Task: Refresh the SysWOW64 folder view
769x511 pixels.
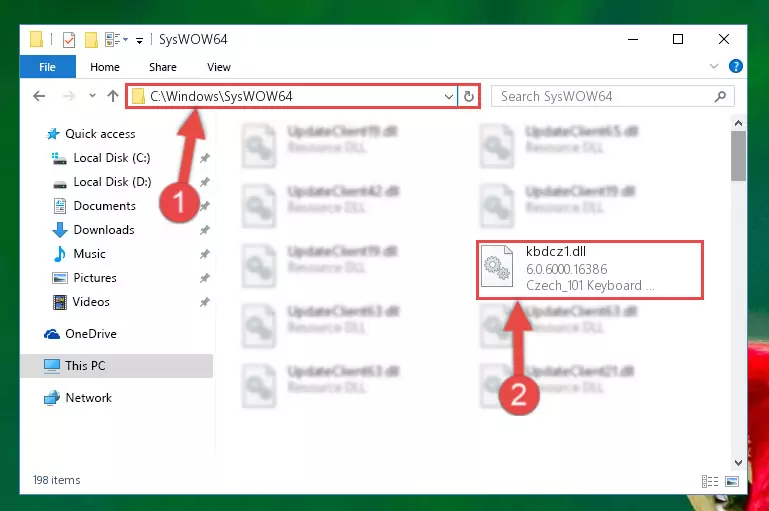Action: pos(469,96)
